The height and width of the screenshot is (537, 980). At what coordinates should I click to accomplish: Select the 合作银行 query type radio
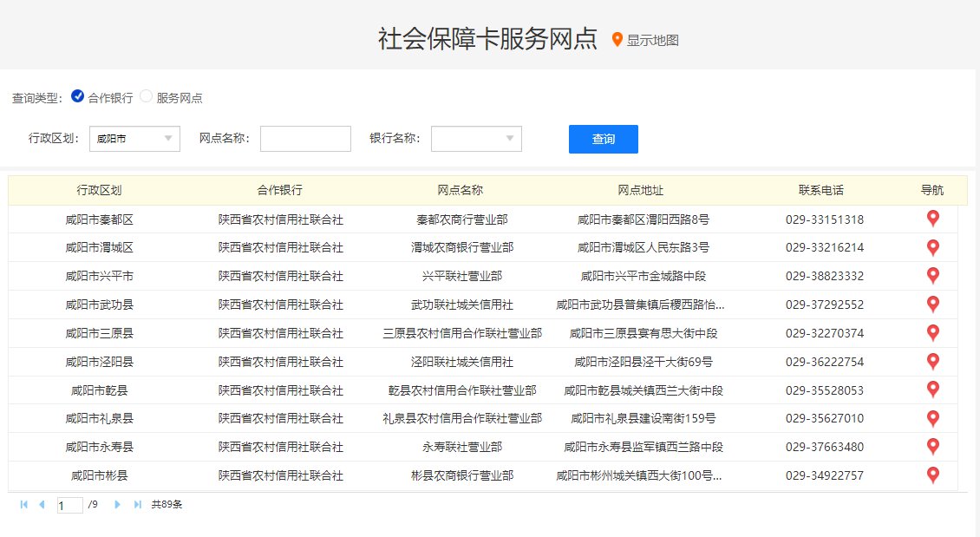78,96
